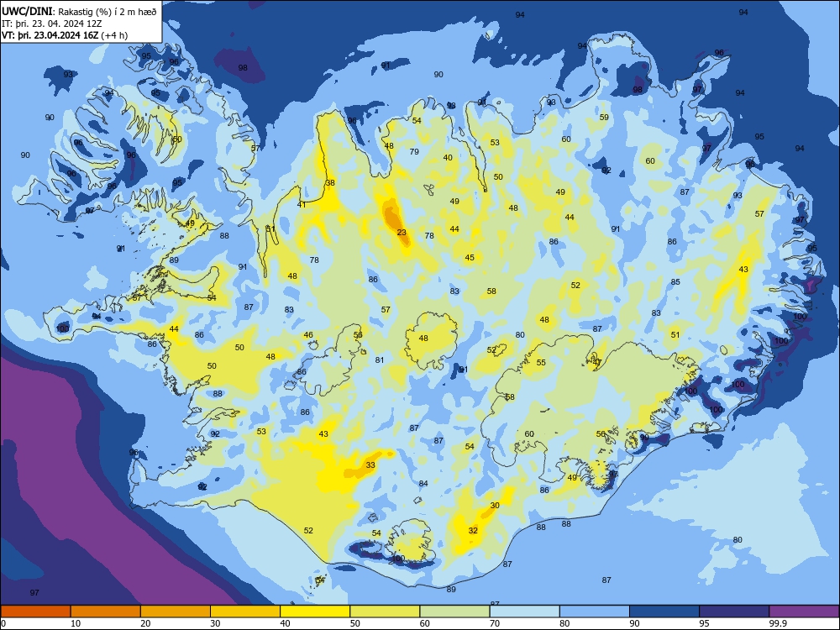Click the legend label '10'
The width and height of the screenshot is (840, 630).
[76, 623]
